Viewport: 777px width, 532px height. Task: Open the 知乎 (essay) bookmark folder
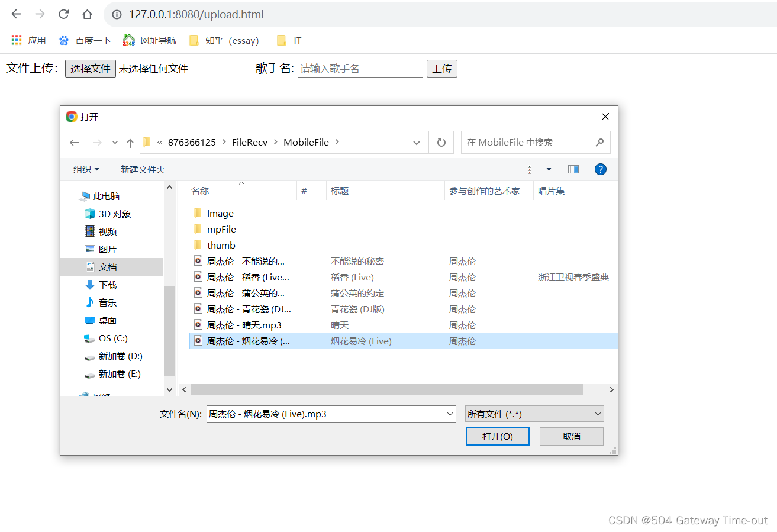click(224, 40)
